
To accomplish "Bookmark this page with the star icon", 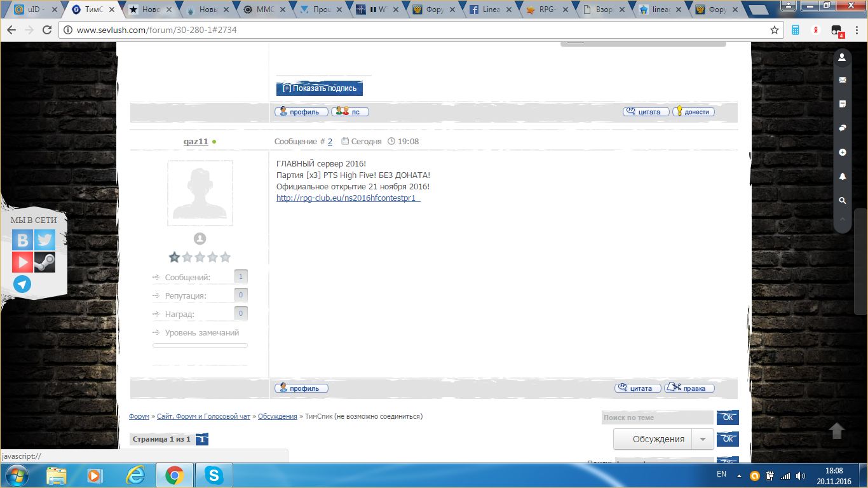I will (775, 30).
